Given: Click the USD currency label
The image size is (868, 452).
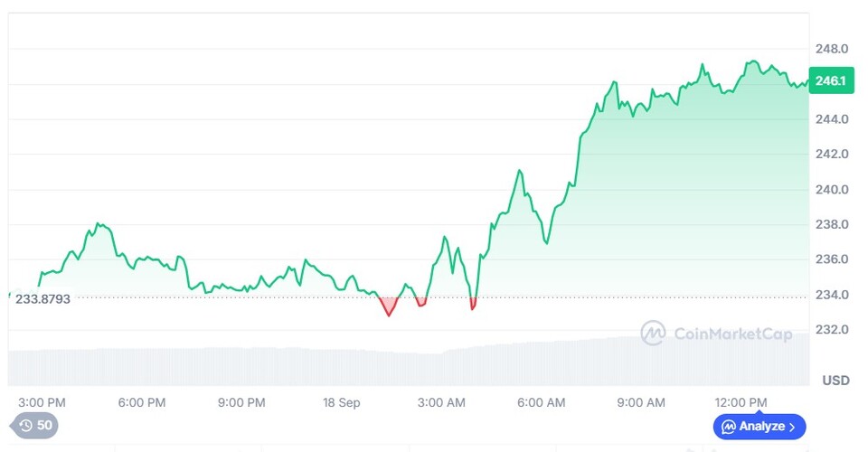Looking at the screenshot, I should click(x=835, y=381).
